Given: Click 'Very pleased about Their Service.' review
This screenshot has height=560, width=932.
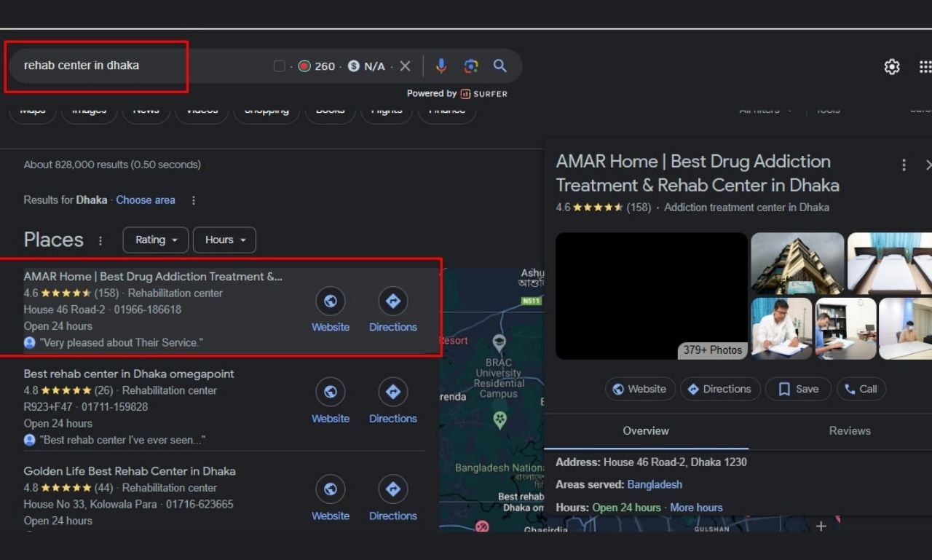Looking at the screenshot, I should [121, 343].
